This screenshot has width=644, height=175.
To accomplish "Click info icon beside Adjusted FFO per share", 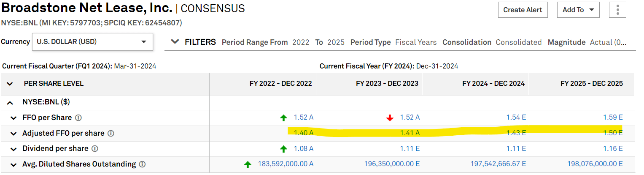I will click(111, 134).
